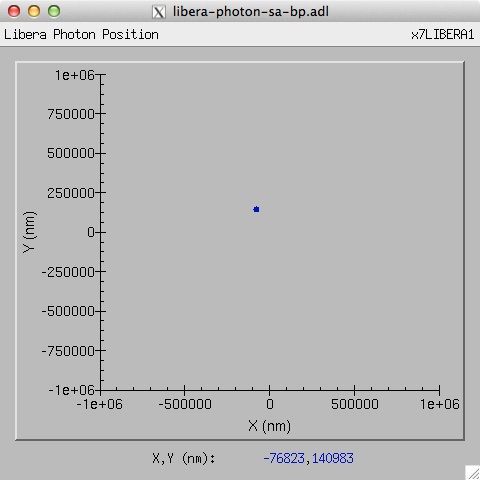Click the "X,Y (nm):" label

point(184,459)
